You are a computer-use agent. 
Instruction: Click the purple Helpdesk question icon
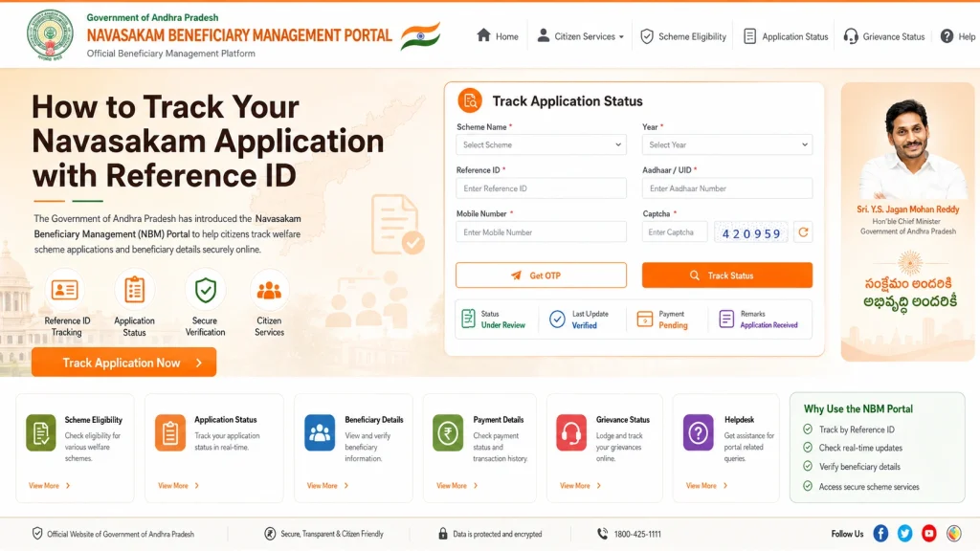coord(698,432)
